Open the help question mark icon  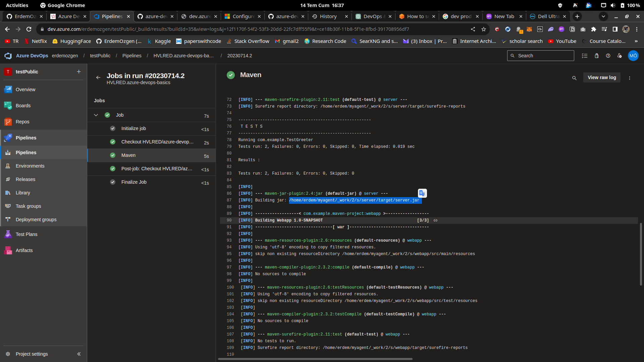608,56
